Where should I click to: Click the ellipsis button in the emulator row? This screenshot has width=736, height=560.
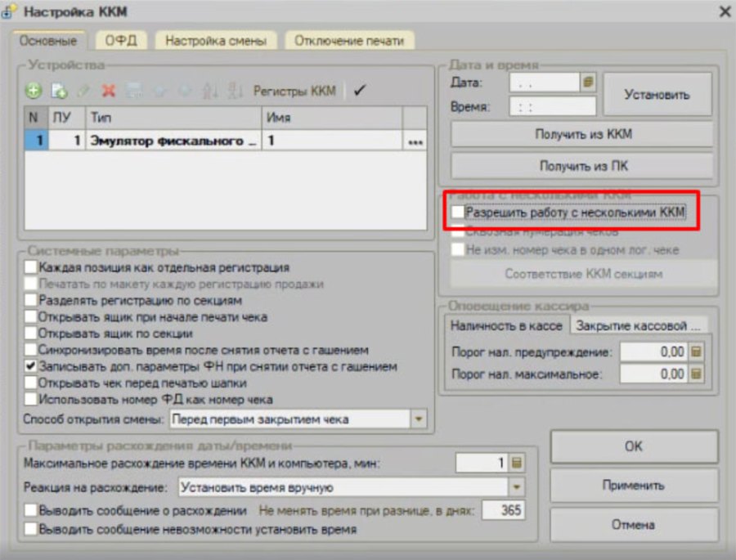(x=415, y=141)
